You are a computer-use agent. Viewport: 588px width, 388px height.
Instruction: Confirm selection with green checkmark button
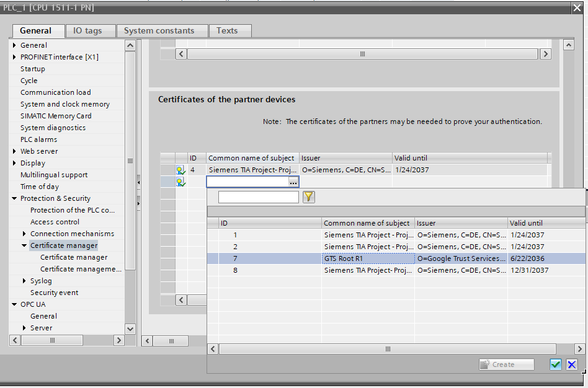[556, 364]
